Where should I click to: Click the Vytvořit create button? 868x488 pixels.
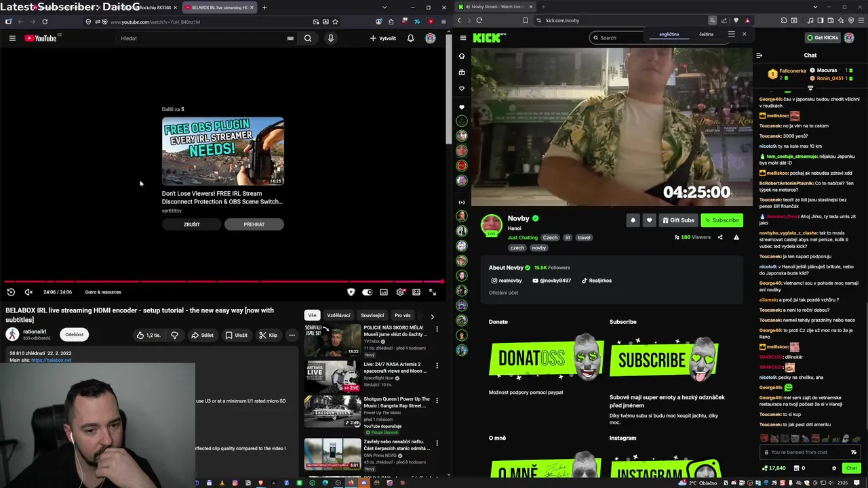click(383, 38)
